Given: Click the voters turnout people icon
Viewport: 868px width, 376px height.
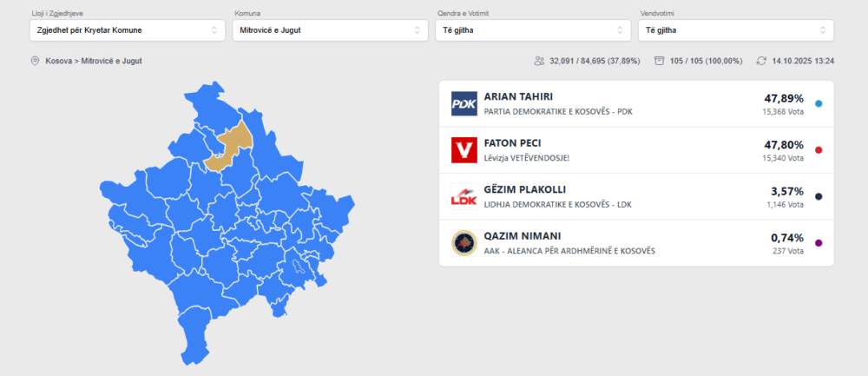Looking at the screenshot, I should [x=540, y=61].
